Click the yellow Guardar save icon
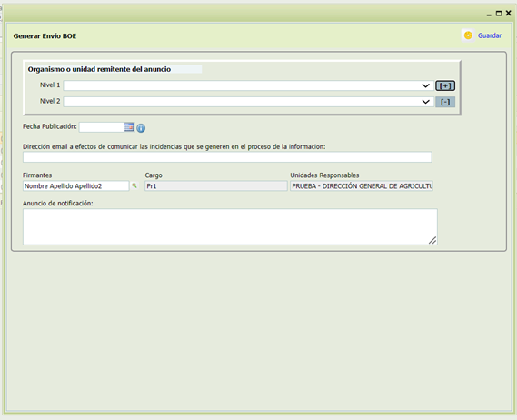This screenshot has width=517, height=420. (x=468, y=35)
